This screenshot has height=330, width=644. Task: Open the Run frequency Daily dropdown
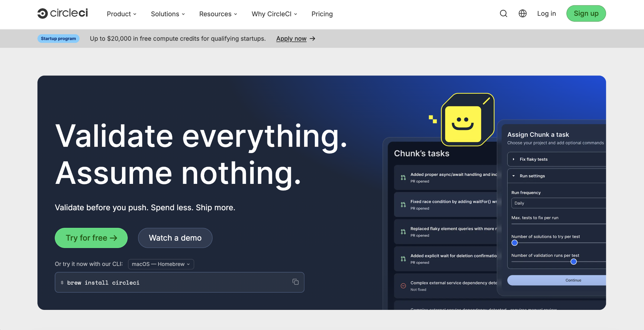pos(558,203)
